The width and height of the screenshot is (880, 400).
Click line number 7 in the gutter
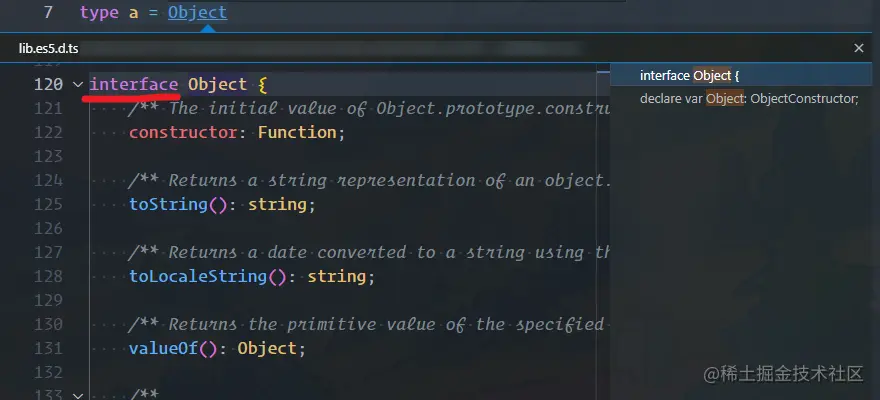pos(48,13)
